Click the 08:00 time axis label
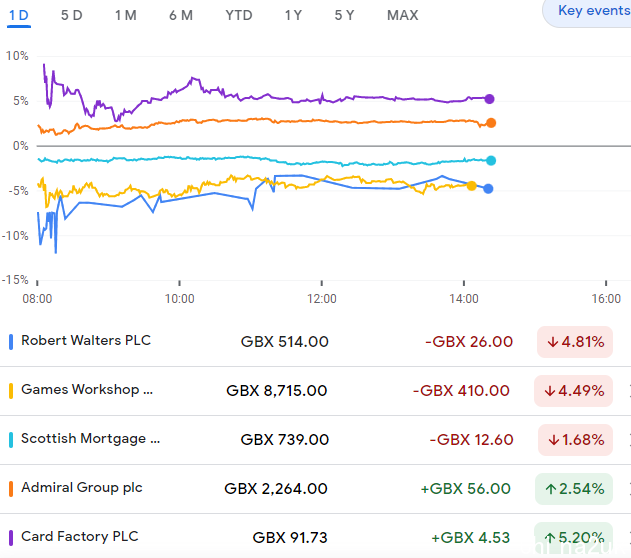 (x=37, y=299)
